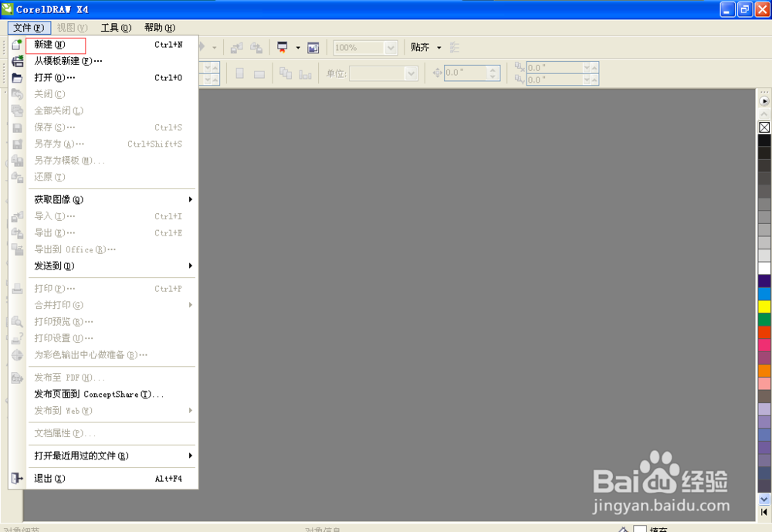The height and width of the screenshot is (532, 772).
Task: Choose 从模板新建 menu entry
Action: pyautogui.click(x=103, y=61)
